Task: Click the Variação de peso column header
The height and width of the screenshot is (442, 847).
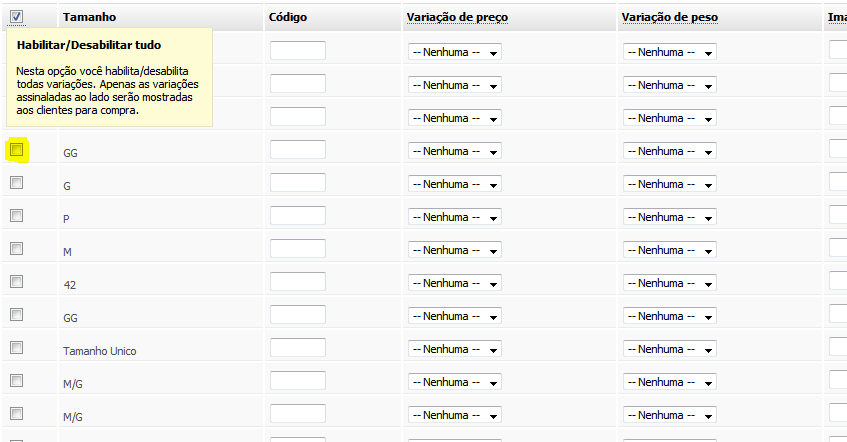Action: click(670, 17)
